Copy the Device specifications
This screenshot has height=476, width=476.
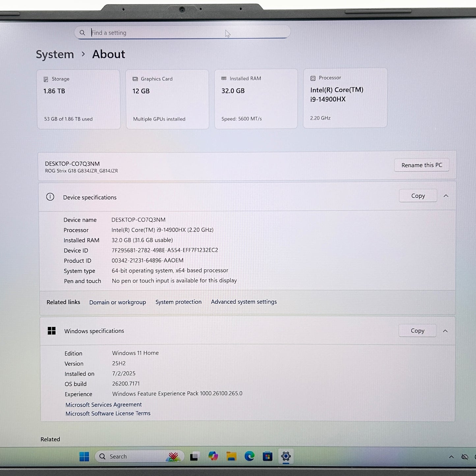pos(418,196)
